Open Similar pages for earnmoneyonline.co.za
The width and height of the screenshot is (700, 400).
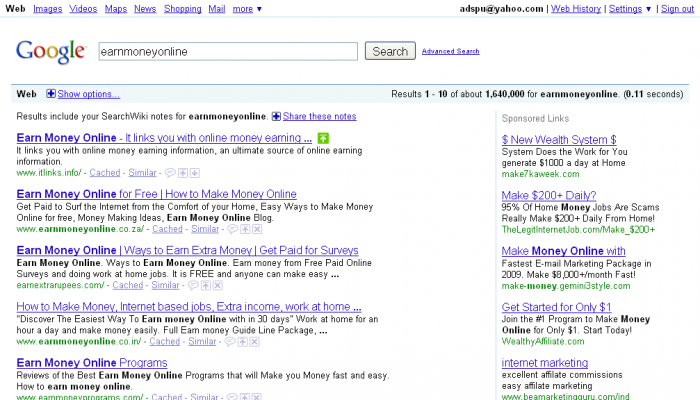point(205,229)
